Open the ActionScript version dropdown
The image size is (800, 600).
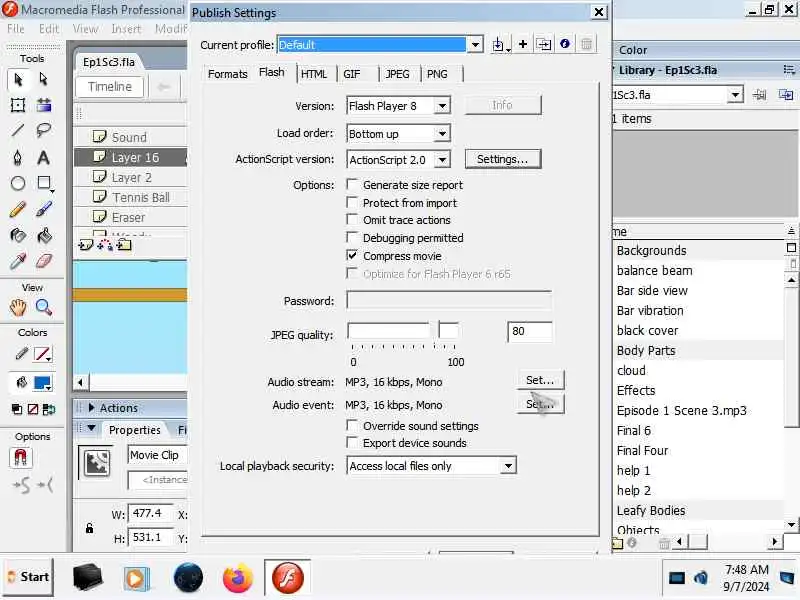(x=442, y=160)
